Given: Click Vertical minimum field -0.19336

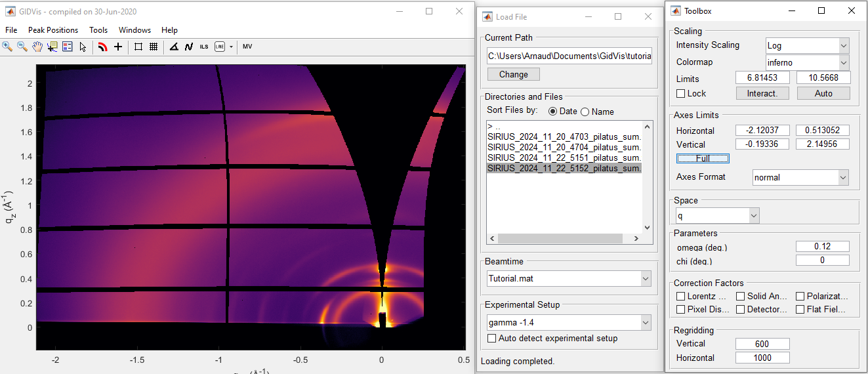Looking at the screenshot, I should [762, 144].
